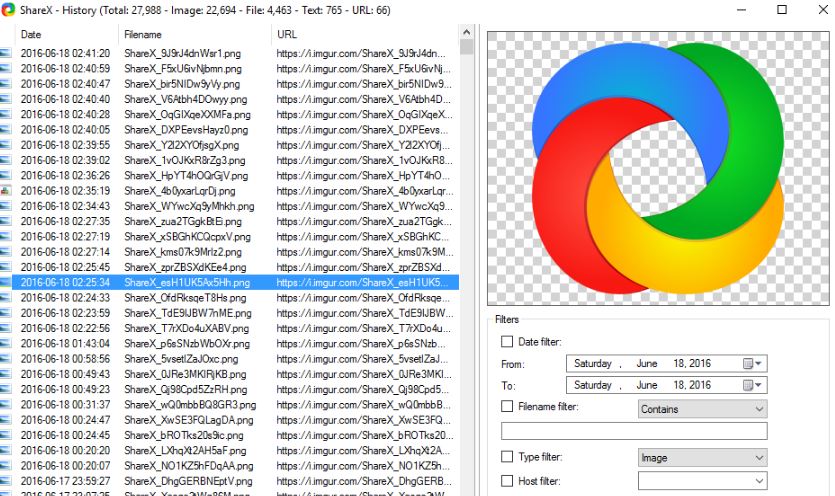Enable the Type filter checkbox
The width and height of the screenshot is (835, 496).
507,457
